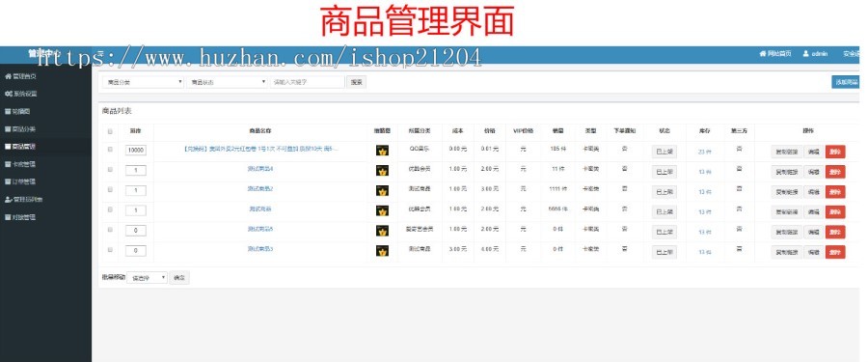Screen dimensions: 868x362
Task: Click 编辑 in the 测试商品3 row
Action: 813,252
